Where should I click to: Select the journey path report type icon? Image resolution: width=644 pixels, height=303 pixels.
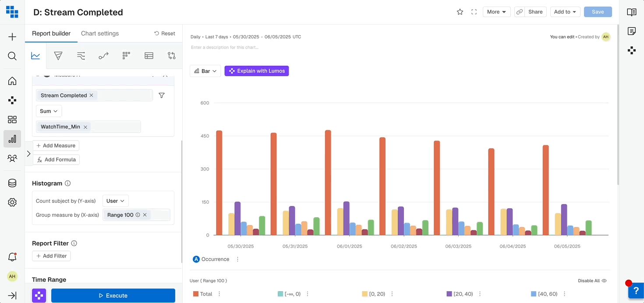click(x=103, y=56)
